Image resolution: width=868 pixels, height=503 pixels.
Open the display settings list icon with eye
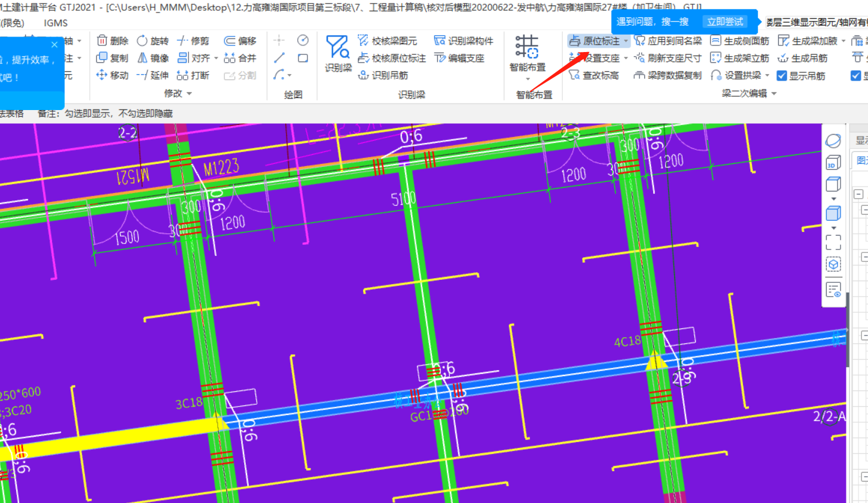click(x=833, y=290)
